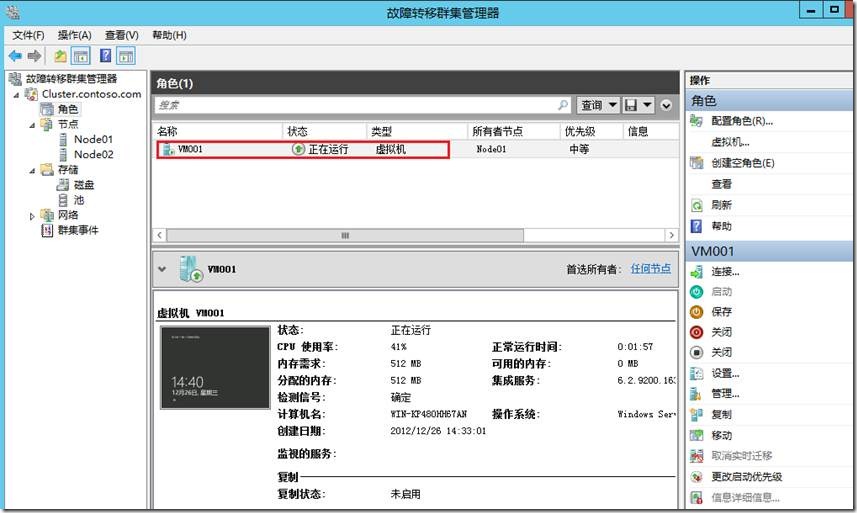Click the roles list scroll left arrow

point(160,235)
